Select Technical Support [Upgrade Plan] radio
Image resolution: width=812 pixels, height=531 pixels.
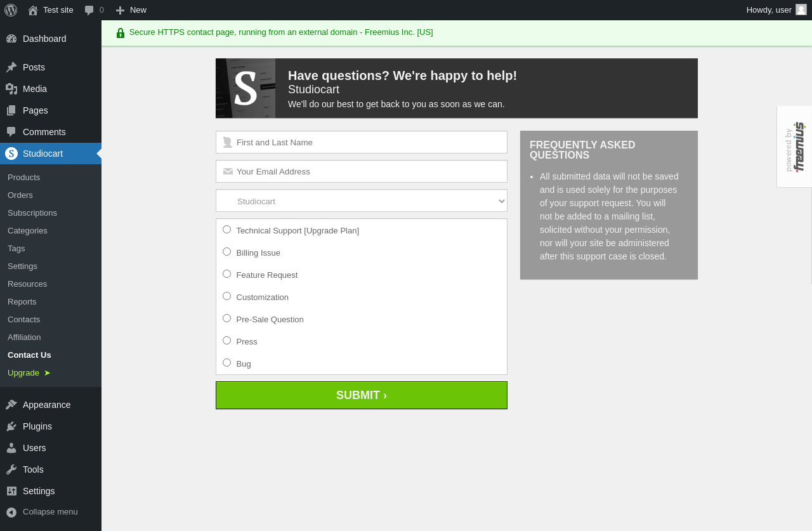click(227, 230)
